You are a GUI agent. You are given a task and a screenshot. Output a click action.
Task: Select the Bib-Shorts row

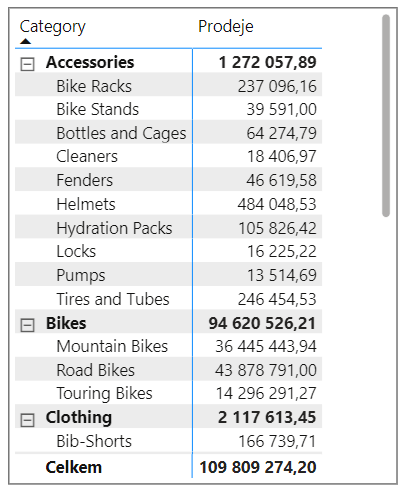point(169,441)
